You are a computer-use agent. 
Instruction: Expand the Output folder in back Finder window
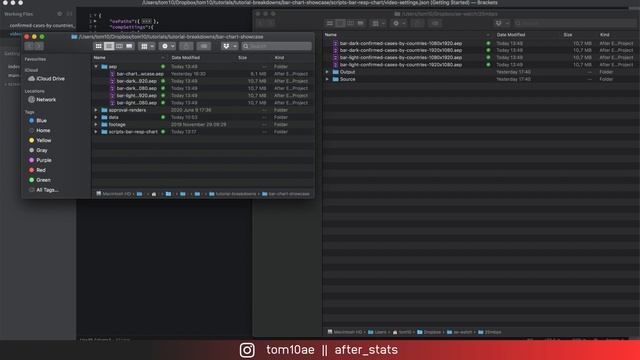point(327,72)
